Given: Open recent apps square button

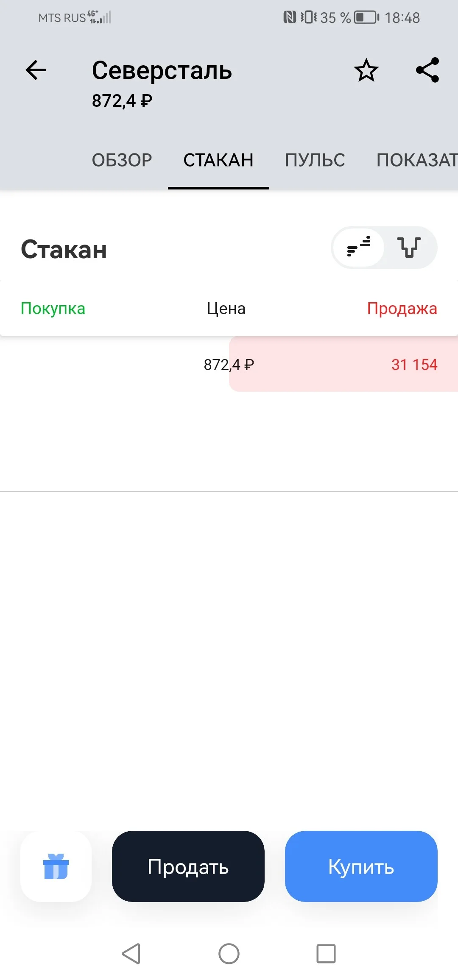Looking at the screenshot, I should point(326,954).
